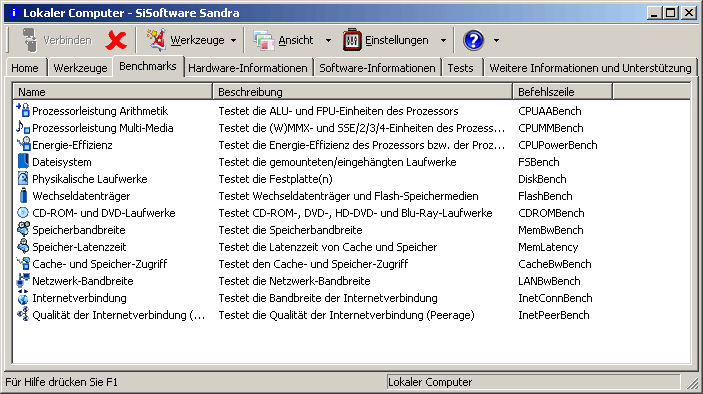Click the Einstellungen toolbar label
This screenshot has height=394, width=703.
coord(397,40)
